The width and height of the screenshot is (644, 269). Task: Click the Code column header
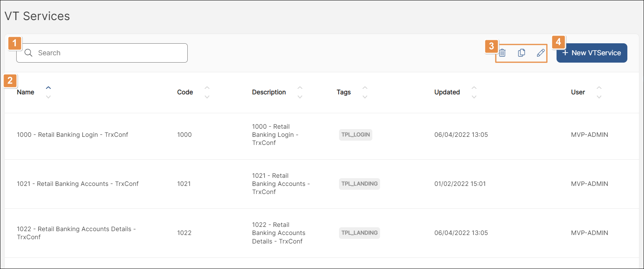tap(185, 92)
